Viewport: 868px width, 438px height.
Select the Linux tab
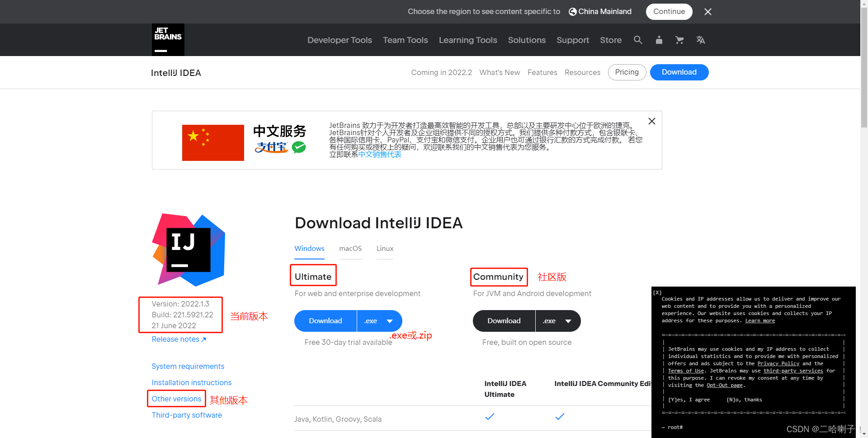click(385, 249)
